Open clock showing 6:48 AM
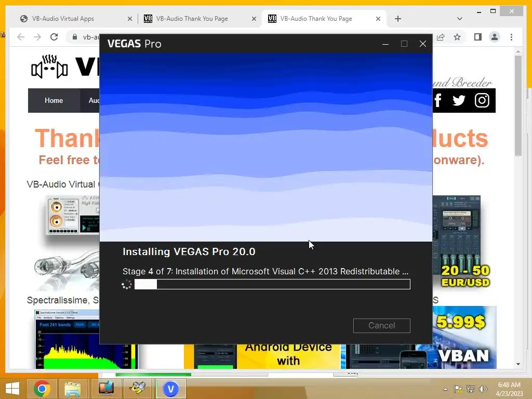Image resolution: width=532 pixels, height=399 pixels. [509, 389]
